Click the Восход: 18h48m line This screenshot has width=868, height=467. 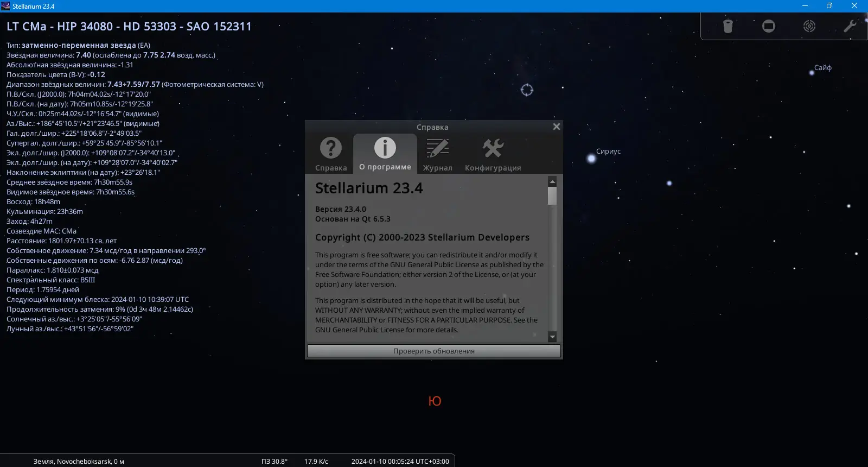[34, 201]
